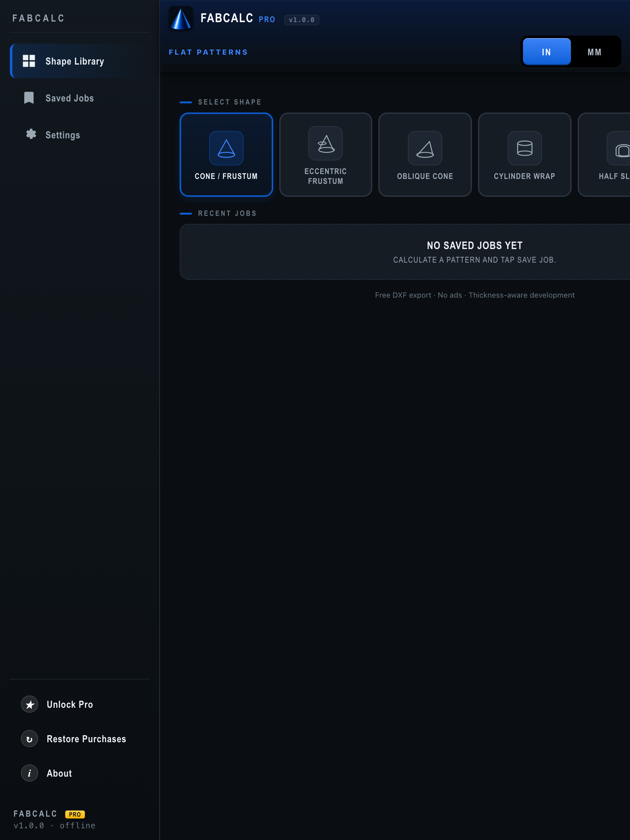Click the blue PRO label beside the FABCALC title

(267, 20)
